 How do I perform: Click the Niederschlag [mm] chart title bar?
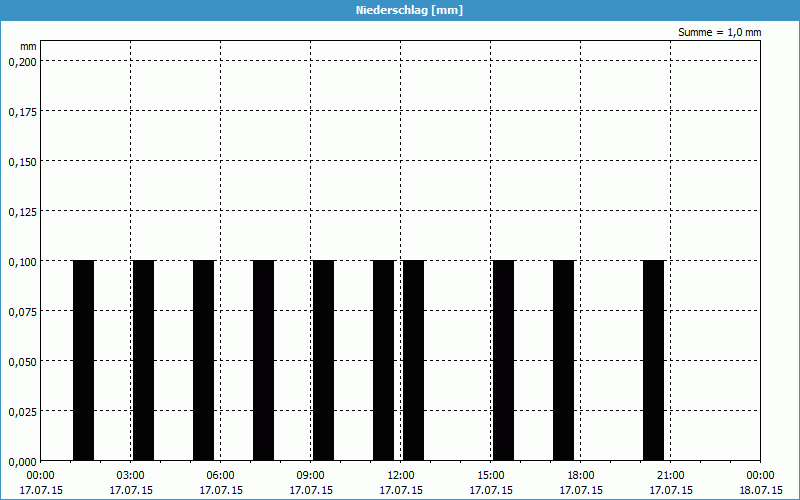coord(400,10)
